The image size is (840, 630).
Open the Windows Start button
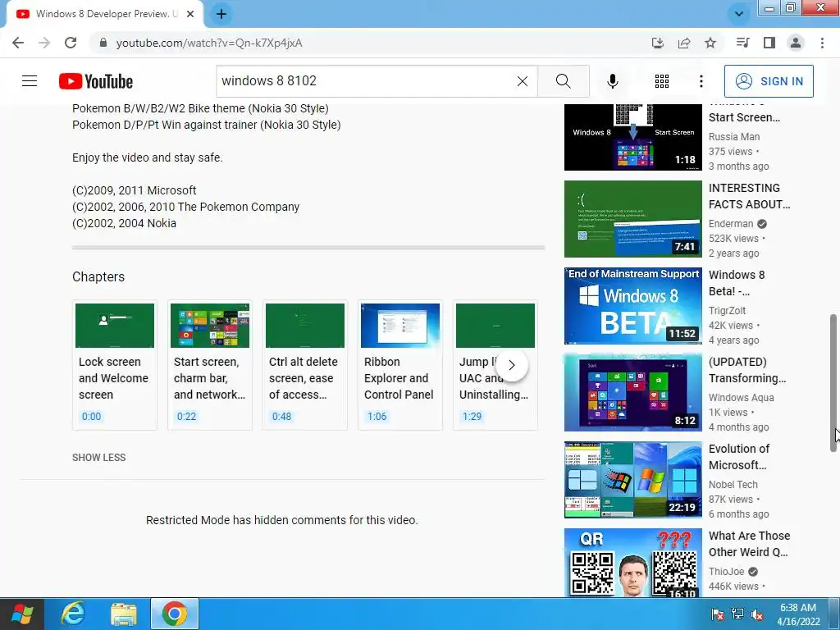[21, 614]
